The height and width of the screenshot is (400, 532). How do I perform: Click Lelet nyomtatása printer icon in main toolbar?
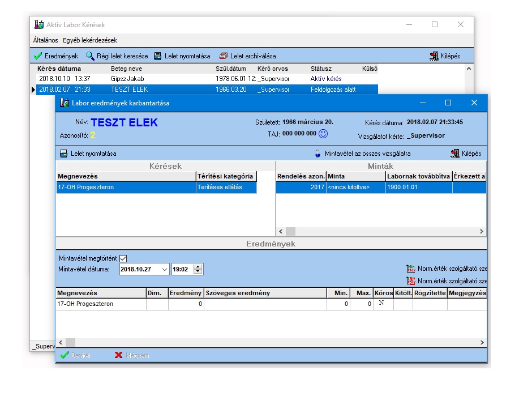pyautogui.click(x=158, y=56)
